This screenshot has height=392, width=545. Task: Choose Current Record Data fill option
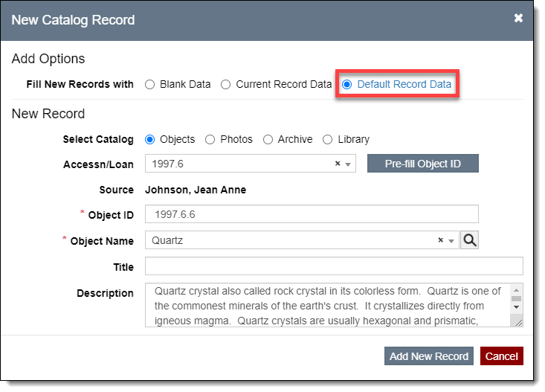point(226,85)
